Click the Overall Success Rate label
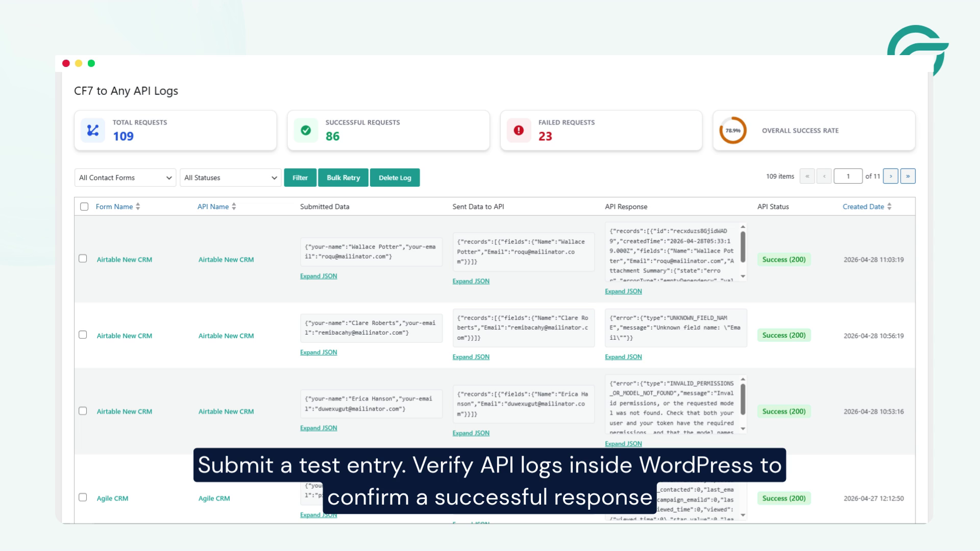The width and height of the screenshot is (980, 551). (800, 131)
